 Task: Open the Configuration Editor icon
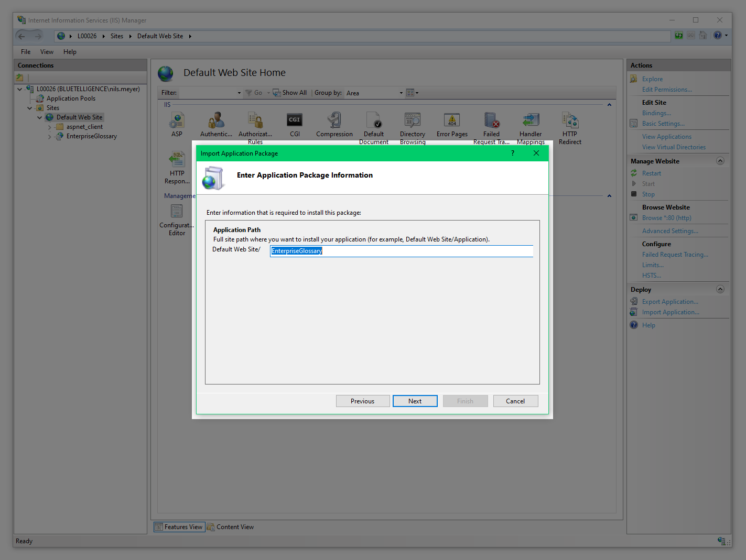pos(177,212)
